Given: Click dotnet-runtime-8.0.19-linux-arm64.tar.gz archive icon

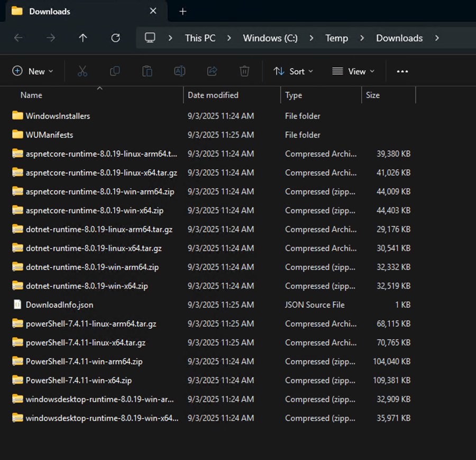Looking at the screenshot, I should point(17,229).
